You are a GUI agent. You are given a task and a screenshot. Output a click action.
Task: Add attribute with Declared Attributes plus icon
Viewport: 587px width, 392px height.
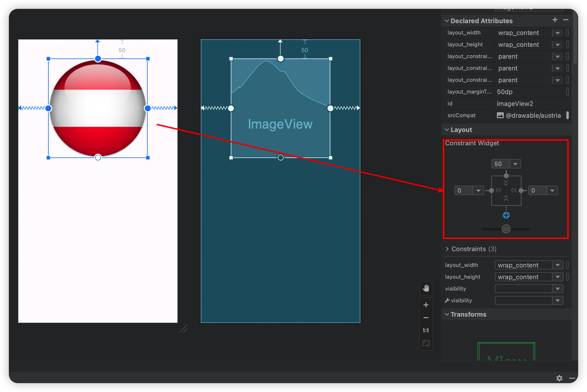(x=555, y=20)
